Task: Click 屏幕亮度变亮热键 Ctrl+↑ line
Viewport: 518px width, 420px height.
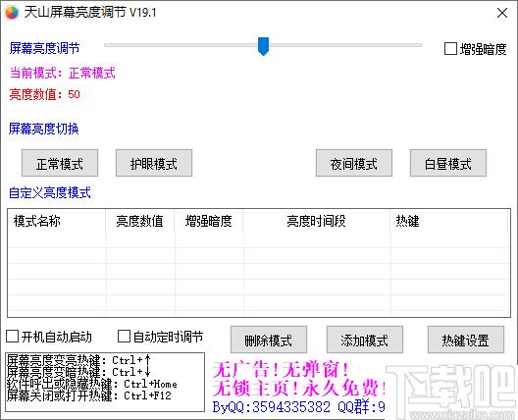Action: (x=78, y=360)
